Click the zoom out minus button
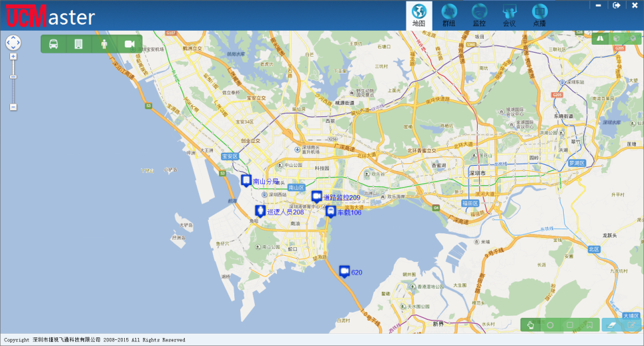Screen dimensions: 644x346 [13, 107]
